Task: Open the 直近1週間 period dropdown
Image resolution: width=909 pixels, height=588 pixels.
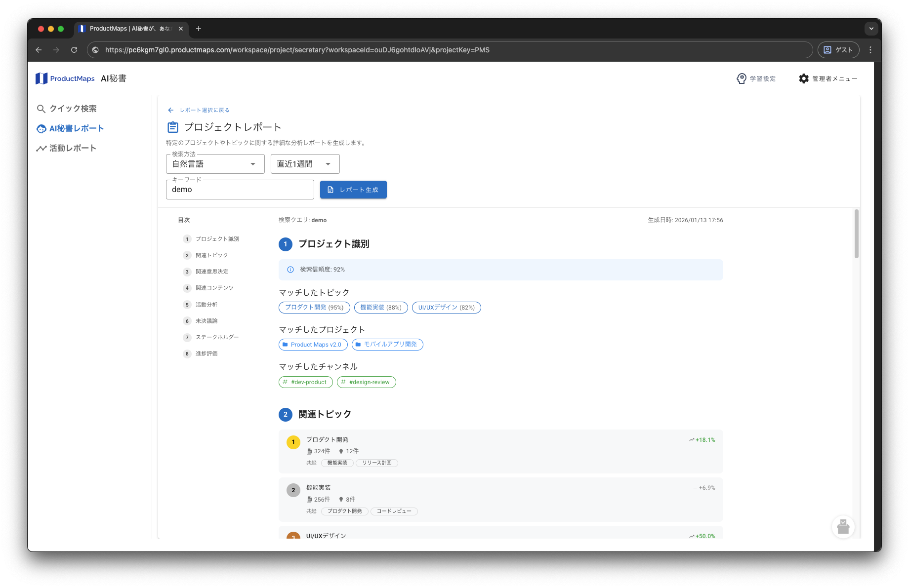Action: [x=305, y=164]
